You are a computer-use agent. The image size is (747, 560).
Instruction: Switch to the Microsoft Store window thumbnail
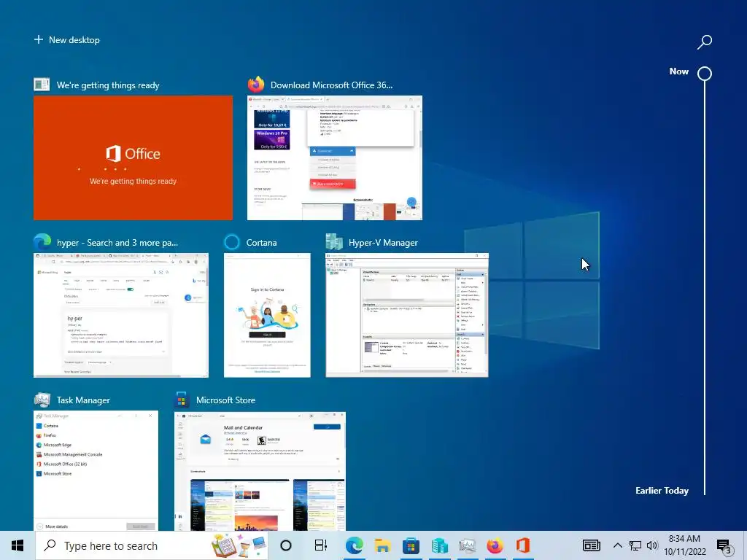click(x=260, y=471)
